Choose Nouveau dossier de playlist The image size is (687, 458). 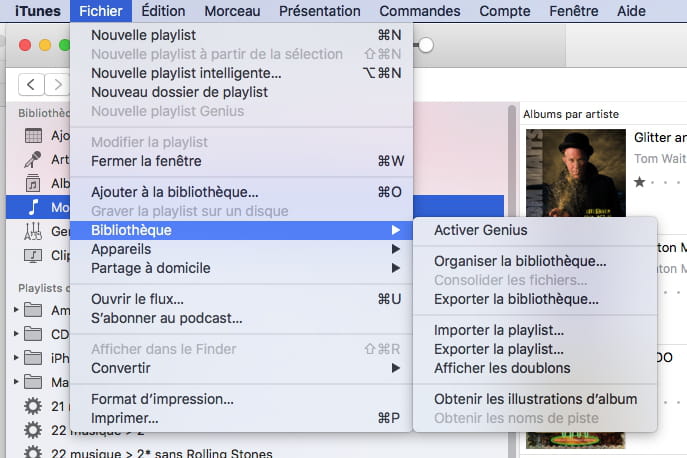click(x=241, y=92)
